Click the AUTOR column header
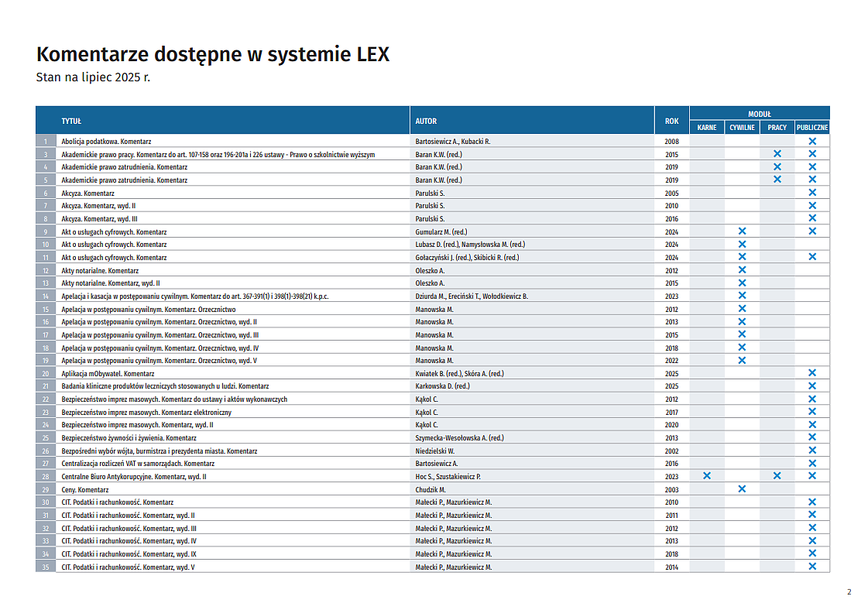Viewport: 868px width, 610px height. tap(426, 121)
